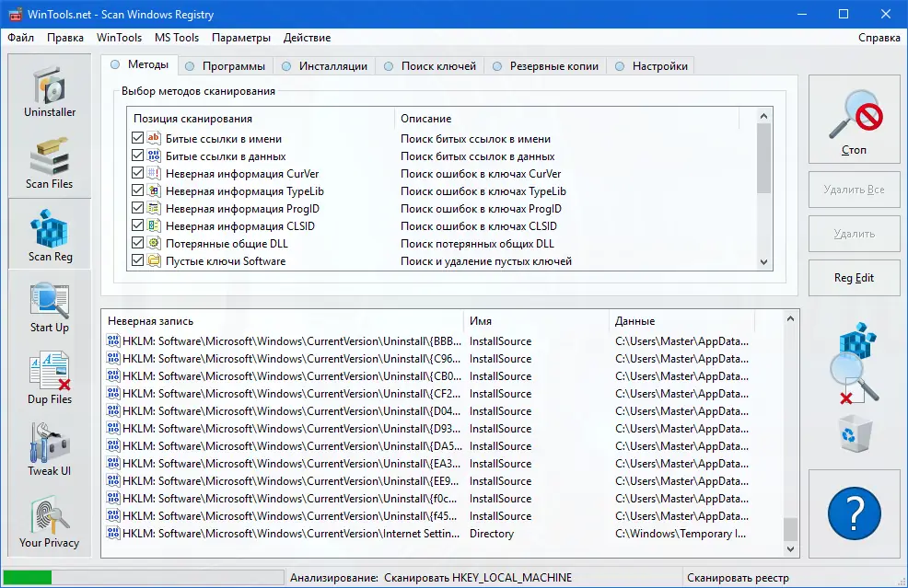Image resolution: width=908 pixels, height=588 pixels.
Task: Toggle Неверная информация ProgID checkbox
Action: pos(137,208)
